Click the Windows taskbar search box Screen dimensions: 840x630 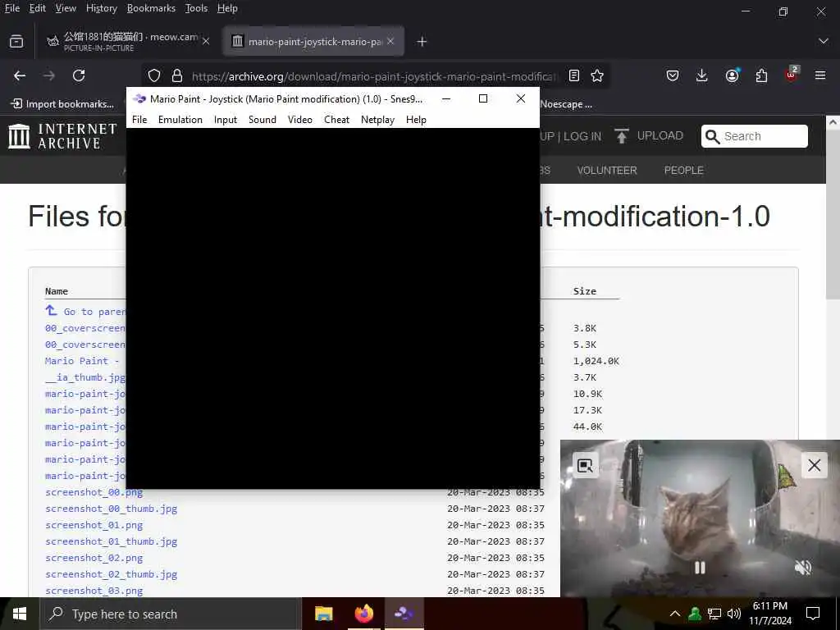click(171, 614)
